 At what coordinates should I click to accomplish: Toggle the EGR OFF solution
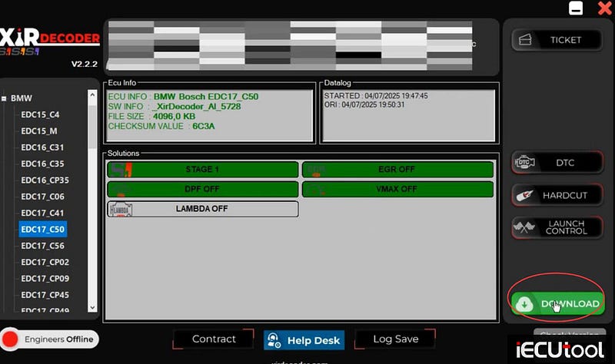point(397,169)
